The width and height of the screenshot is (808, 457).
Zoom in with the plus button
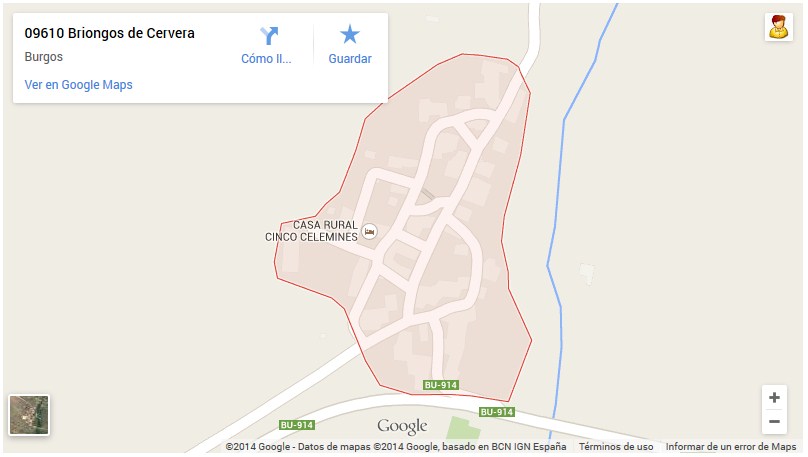tap(774, 398)
